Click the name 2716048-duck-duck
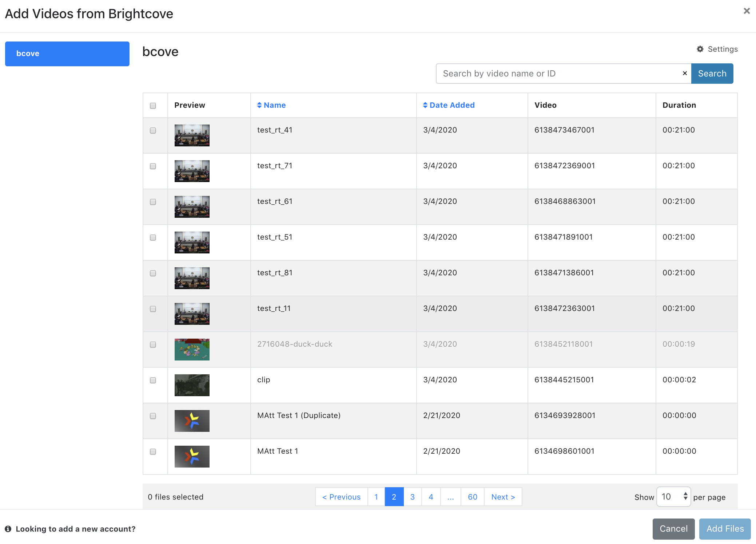Viewport: 756px width, 544px height. pyautogui.click(x=295, y=344)
